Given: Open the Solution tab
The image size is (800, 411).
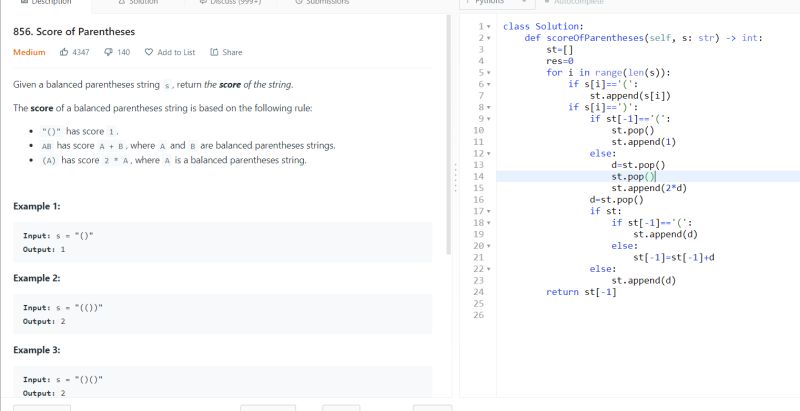Looking at the screenshot, I should [x=138, y=2].
